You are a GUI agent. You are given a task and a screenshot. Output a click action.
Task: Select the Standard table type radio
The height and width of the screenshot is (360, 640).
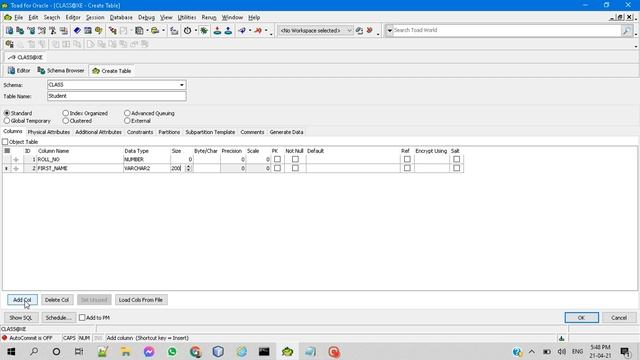click(7, 113)
